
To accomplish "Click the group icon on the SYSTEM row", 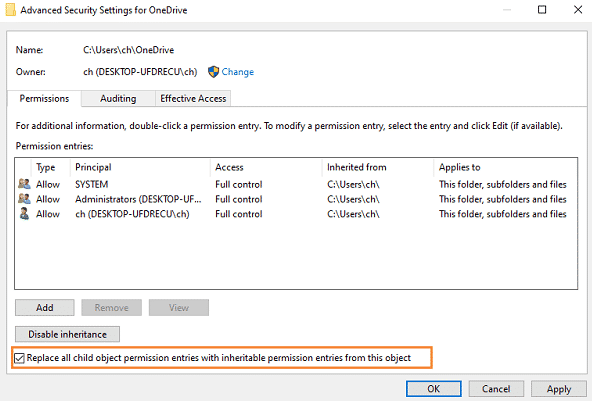I will [x=24, y=184].
